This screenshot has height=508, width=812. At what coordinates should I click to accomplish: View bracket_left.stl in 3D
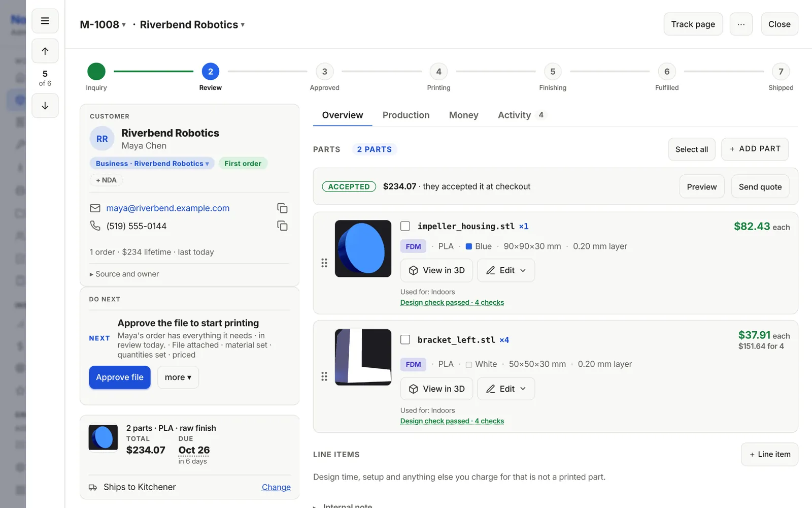pos(436,389)
